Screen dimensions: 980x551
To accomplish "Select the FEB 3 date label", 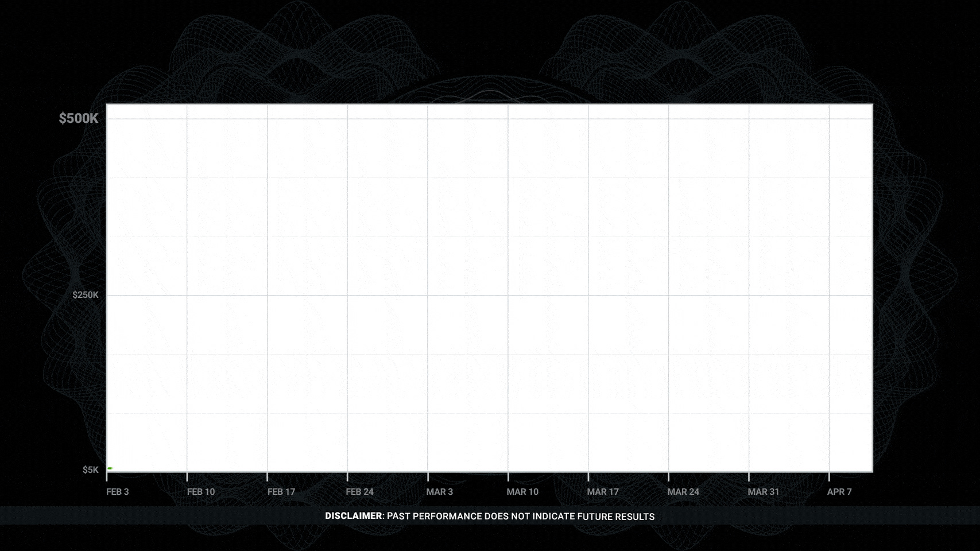I will coord(118,492).
